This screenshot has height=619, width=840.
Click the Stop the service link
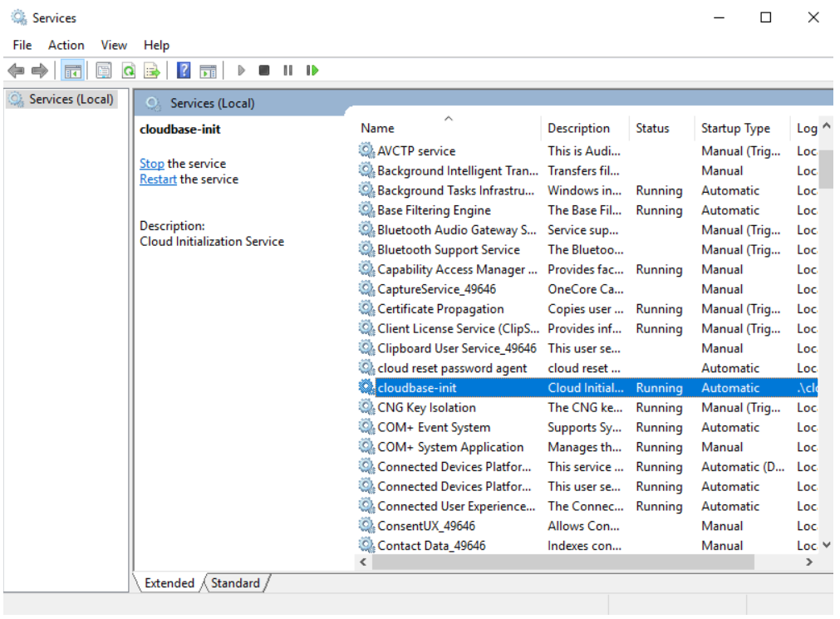pyautogui.click(x=152, y=164)
